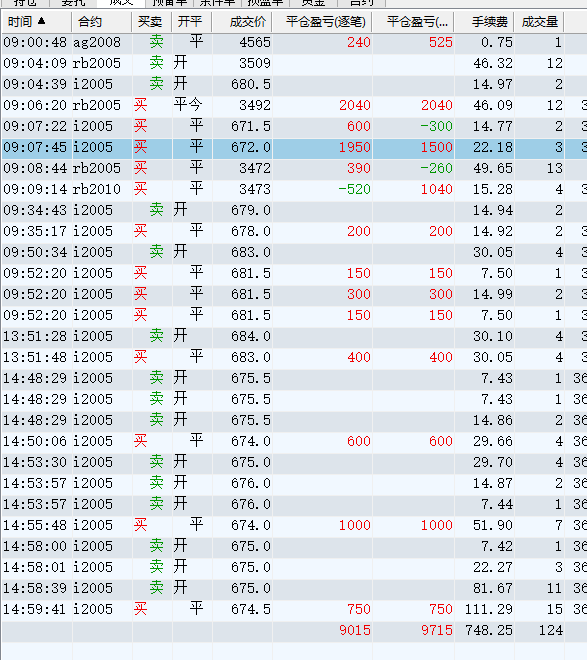Image resolution: width=587 pixels, height=660 pixels.
Task: Click the 成交量 column header
Action: click(539, 21)
